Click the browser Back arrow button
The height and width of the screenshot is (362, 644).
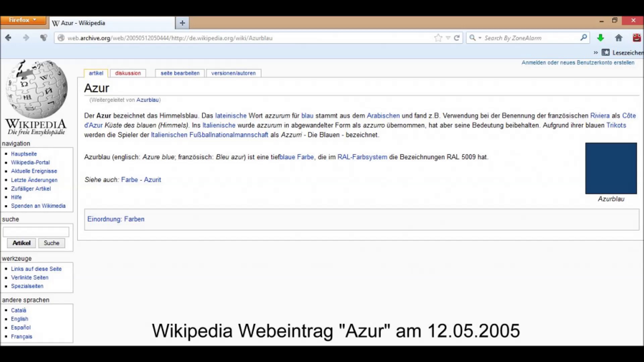8,38
